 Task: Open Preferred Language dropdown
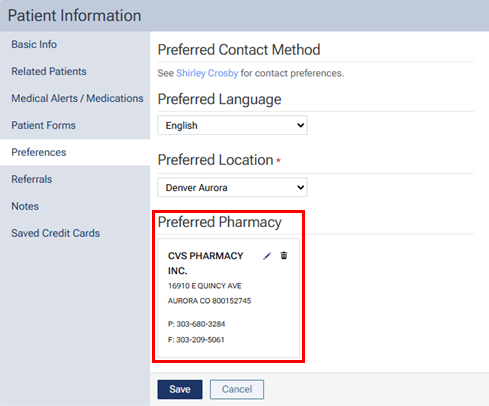pyautogui.click(x=232, y=125)
